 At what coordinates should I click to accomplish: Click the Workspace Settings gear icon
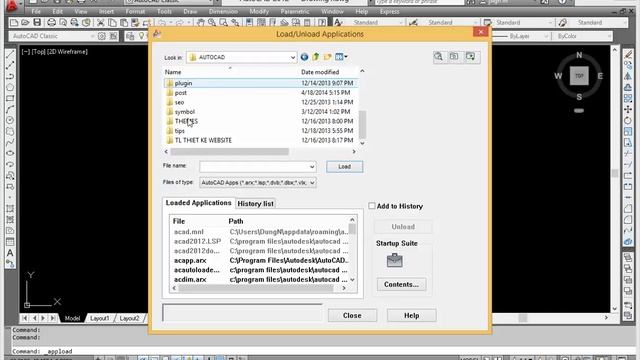pyautogui.click(x=102, y=36)
